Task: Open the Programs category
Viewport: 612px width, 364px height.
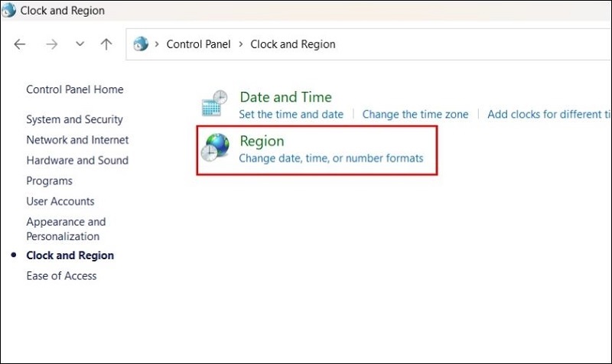Action: (50, 181)
